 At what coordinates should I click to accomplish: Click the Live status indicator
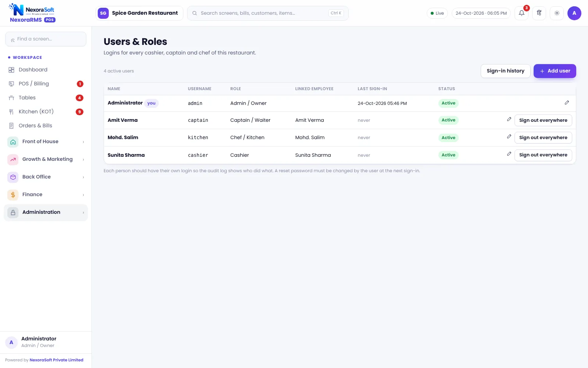click(x=437, y=13)
